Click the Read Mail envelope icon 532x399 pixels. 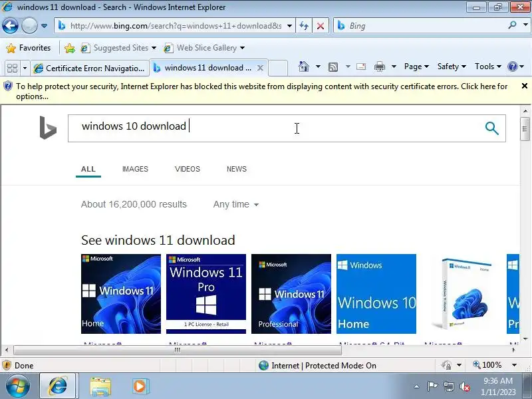click(x=361, y=66)
